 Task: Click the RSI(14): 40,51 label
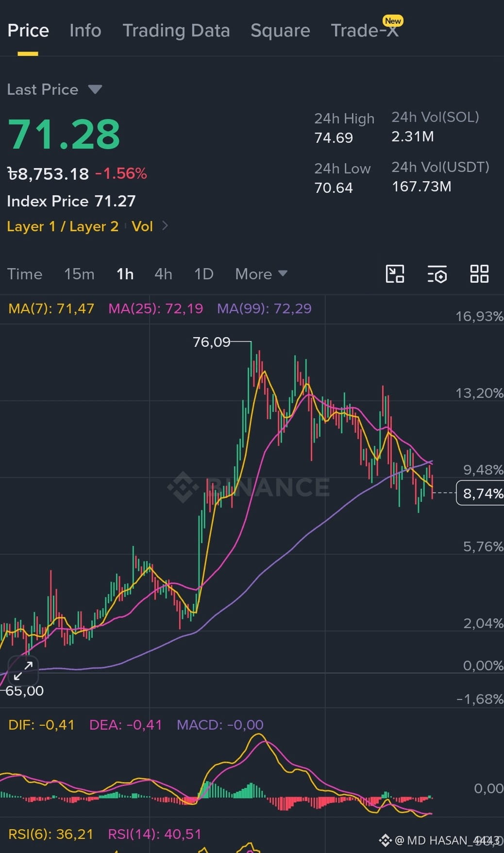coord(154,834)
